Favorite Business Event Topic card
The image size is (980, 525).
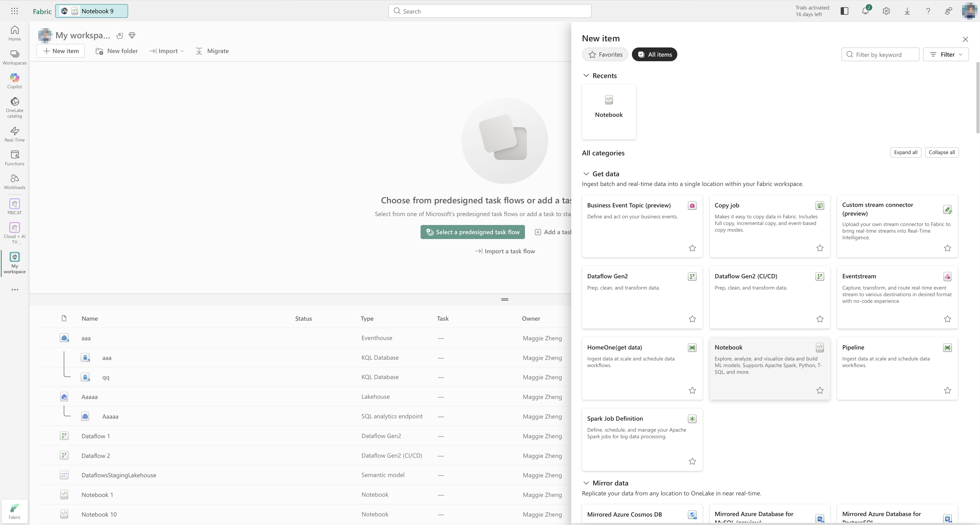pos(692,248)
